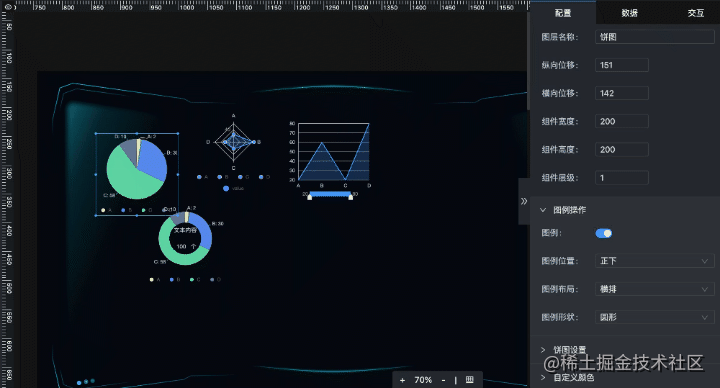Image resolution: width=720 pixels, height=388 pixels.
Task: Switch to the 数据 tab
Action: (629, 13)
